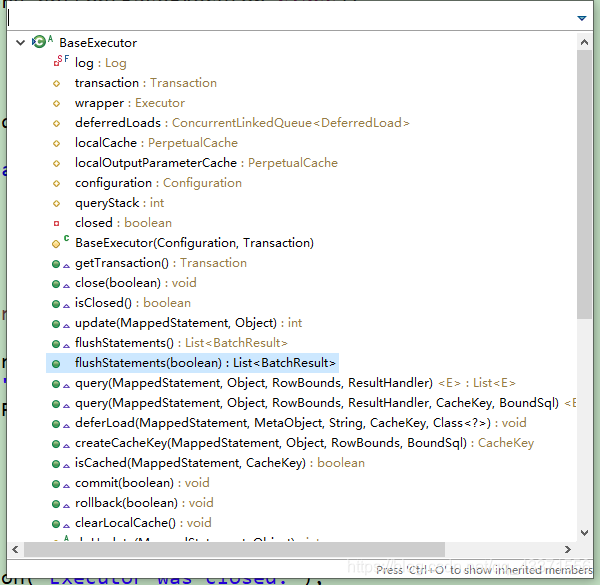This screenshot has width=600, height=585.
Task: Select the BaseExecutor class name
Action: (x=98, y=43)
